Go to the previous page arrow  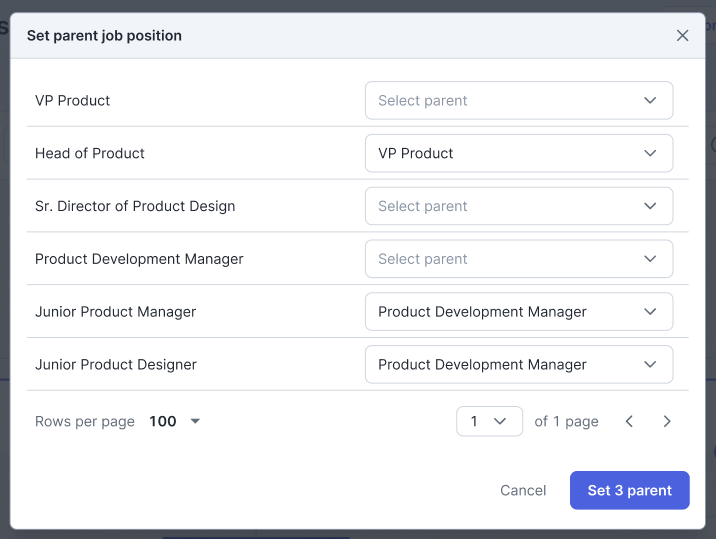click(x=629, y=422)
